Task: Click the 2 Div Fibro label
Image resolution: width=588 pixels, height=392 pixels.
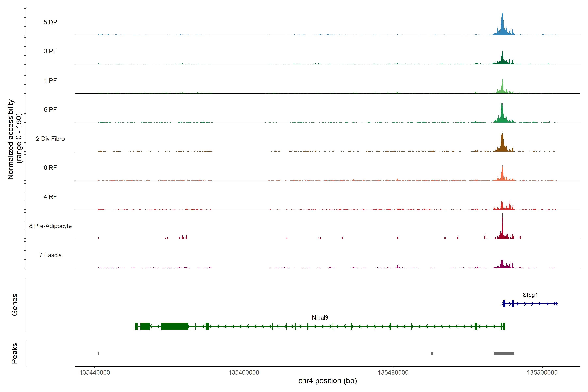Action: (x=50, y=139)
